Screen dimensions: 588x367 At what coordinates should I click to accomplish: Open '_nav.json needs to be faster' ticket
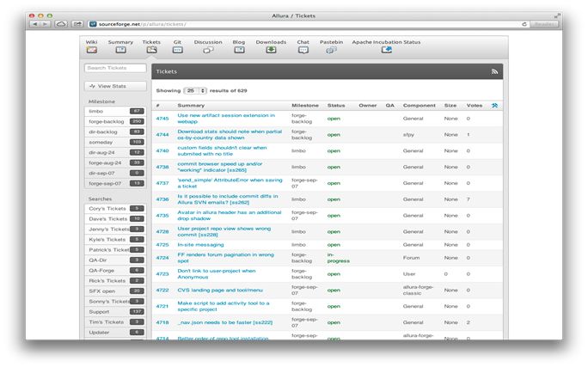click(225, 322)
